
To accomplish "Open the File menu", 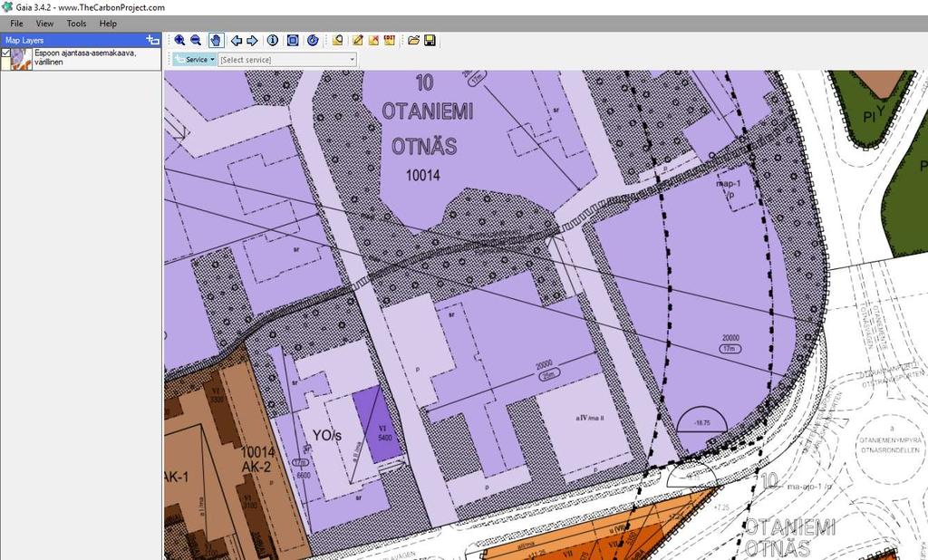I will coord(16,24).
